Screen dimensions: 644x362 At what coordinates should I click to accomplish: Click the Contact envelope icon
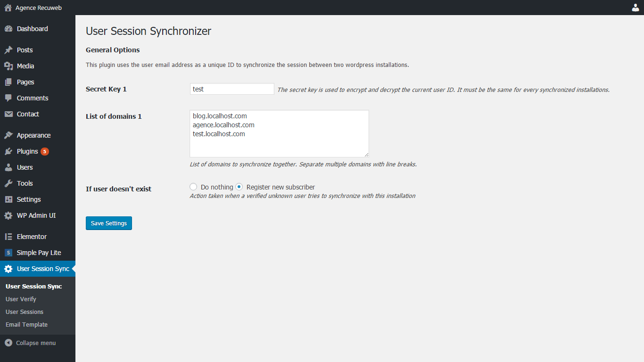(x=8, y=114)
